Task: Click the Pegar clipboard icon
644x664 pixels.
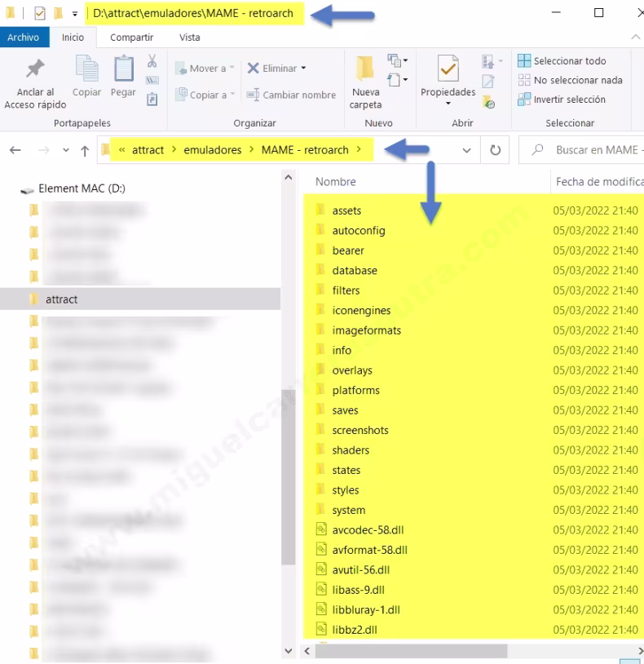Action: click(124, 68)
